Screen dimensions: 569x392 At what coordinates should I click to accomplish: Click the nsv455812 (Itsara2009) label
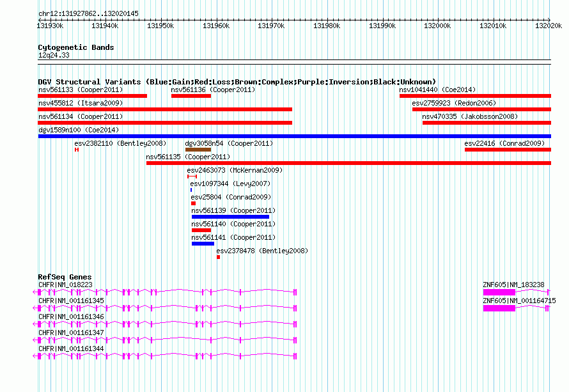(81, 103)
